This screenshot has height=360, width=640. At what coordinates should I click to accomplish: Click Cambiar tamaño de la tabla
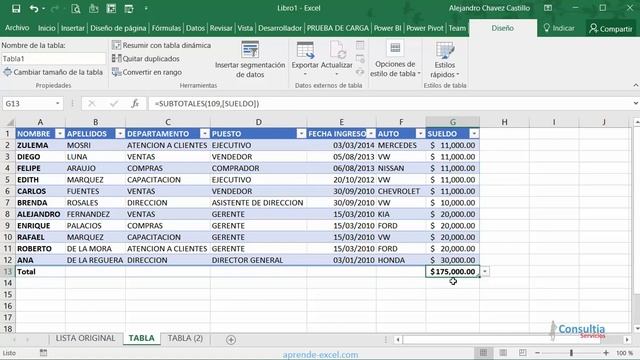tap(53, 72)
